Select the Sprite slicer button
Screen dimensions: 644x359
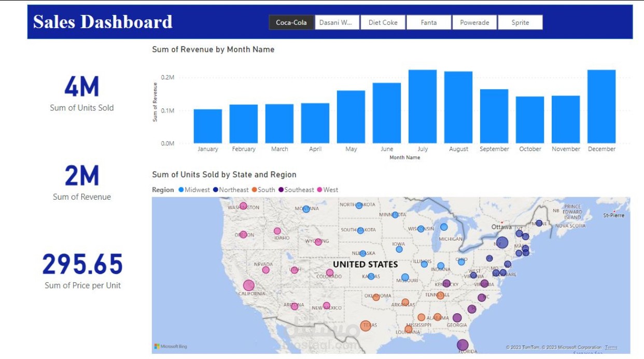(x=520, y=22)
